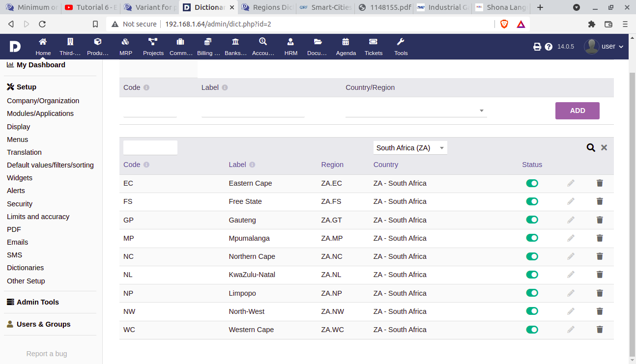Edit the Gauteng entry with pencil icon

(571, 220)
